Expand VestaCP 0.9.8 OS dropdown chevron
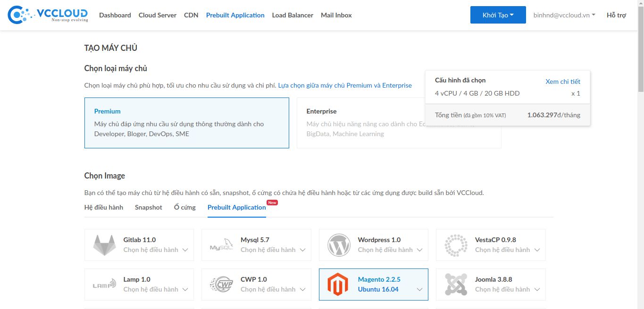This screenshot has width=644, height=309. point(537,250)
